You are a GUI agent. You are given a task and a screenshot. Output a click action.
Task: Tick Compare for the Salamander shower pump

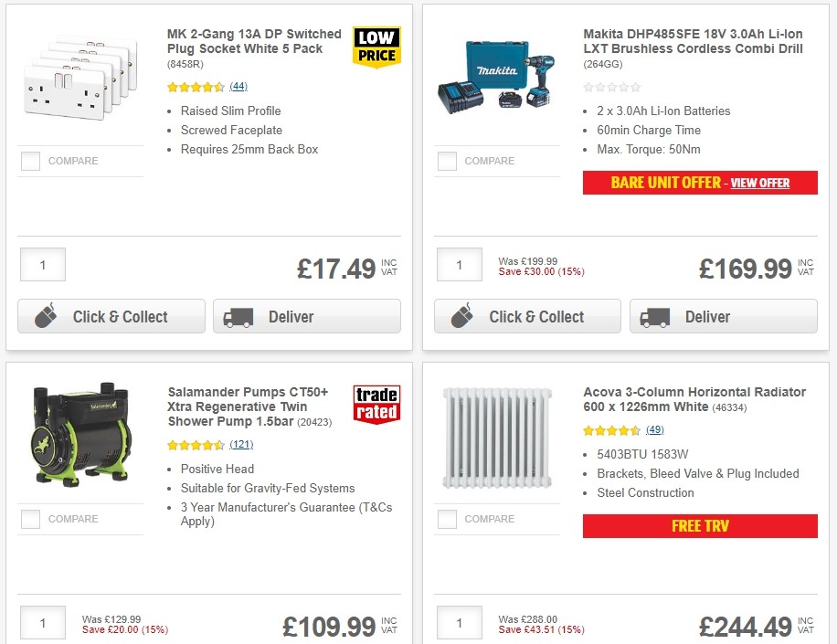tap(30, 519)
